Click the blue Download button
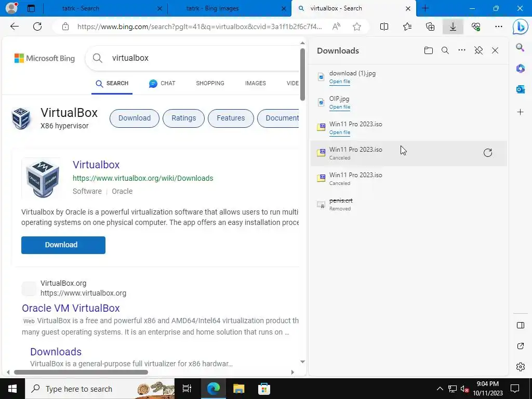532x399 pixels. 63,245
